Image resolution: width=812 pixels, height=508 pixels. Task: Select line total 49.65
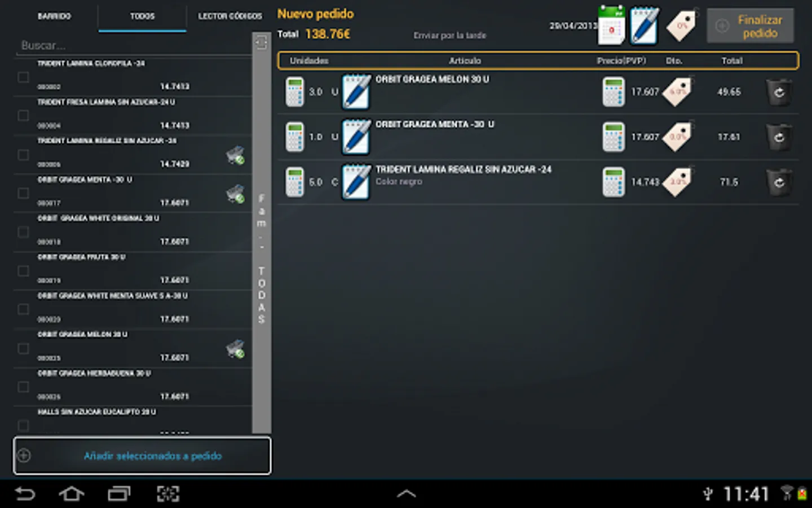(729, 91)
